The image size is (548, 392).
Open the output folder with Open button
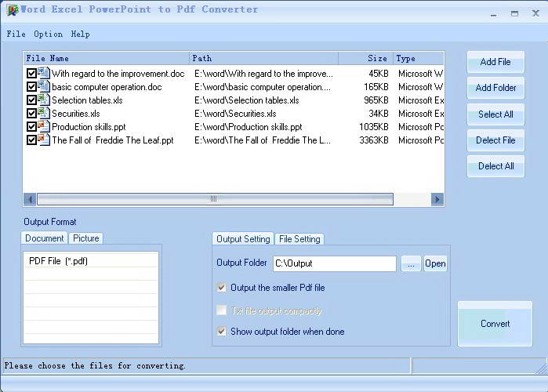point(435,263)
